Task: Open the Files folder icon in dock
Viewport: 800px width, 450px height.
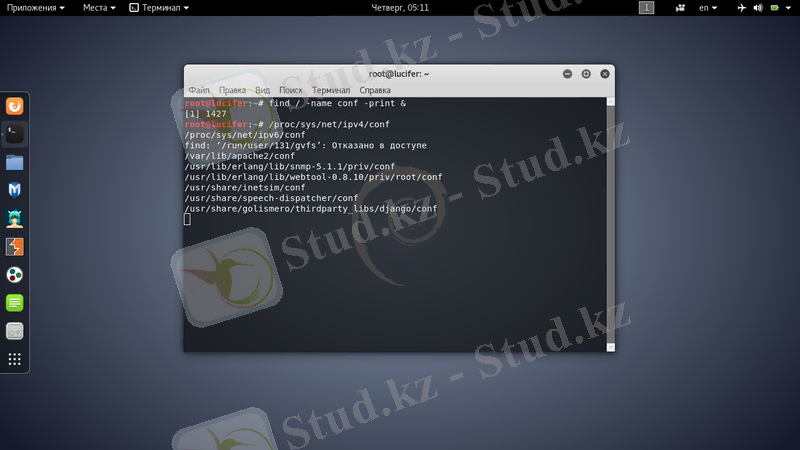Action: pyautogui.click(x=14, y=162)
